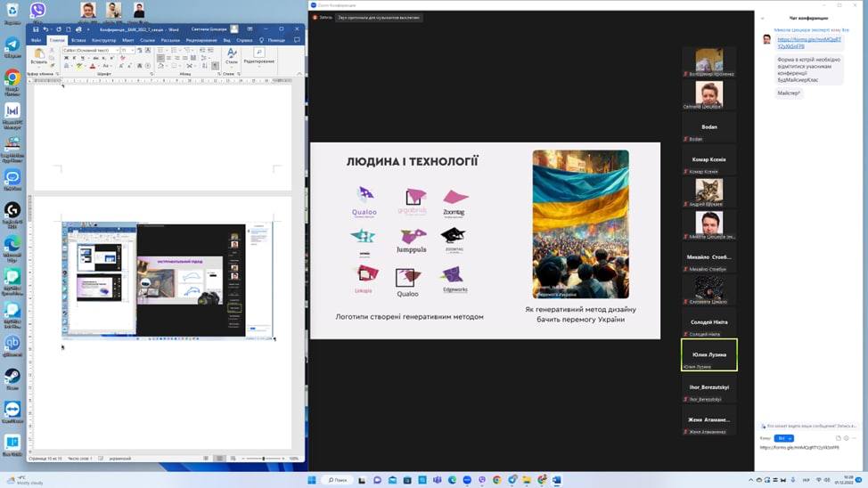Open Word comments button at ribbon right
Screen dimensions: 868x488
pyautogui.click(x=297, y=40)
